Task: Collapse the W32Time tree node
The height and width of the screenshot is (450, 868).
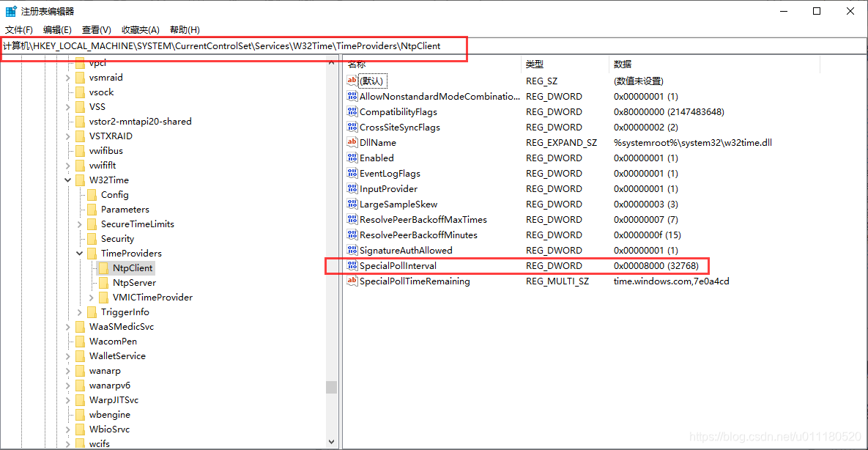Action: coord(67,180)
